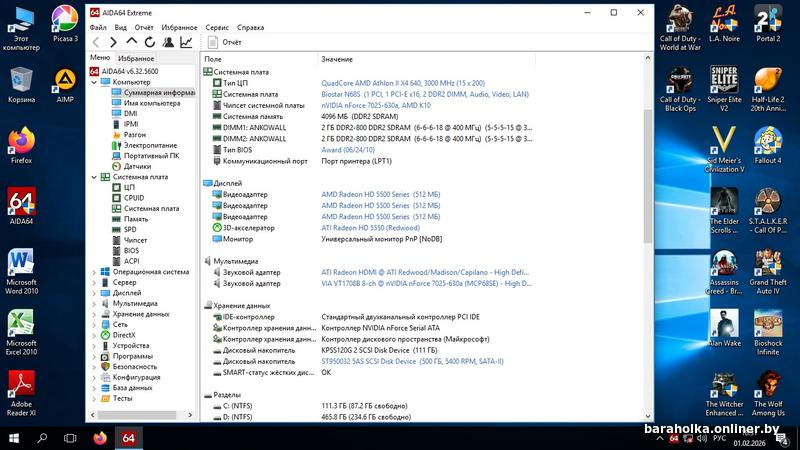Expand the Хранение данных tree node
This screenshot has height=450, width=800.
click(94, 314)
